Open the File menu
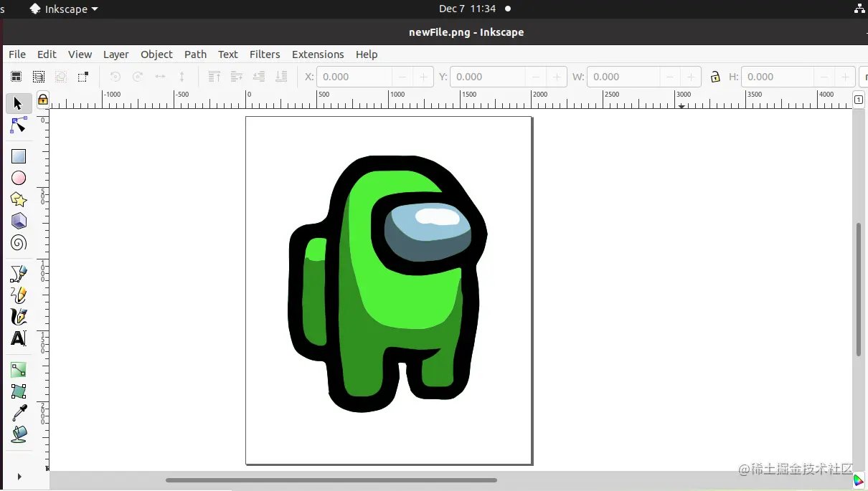Screen dimensions: 868x491 coord(17,54)
